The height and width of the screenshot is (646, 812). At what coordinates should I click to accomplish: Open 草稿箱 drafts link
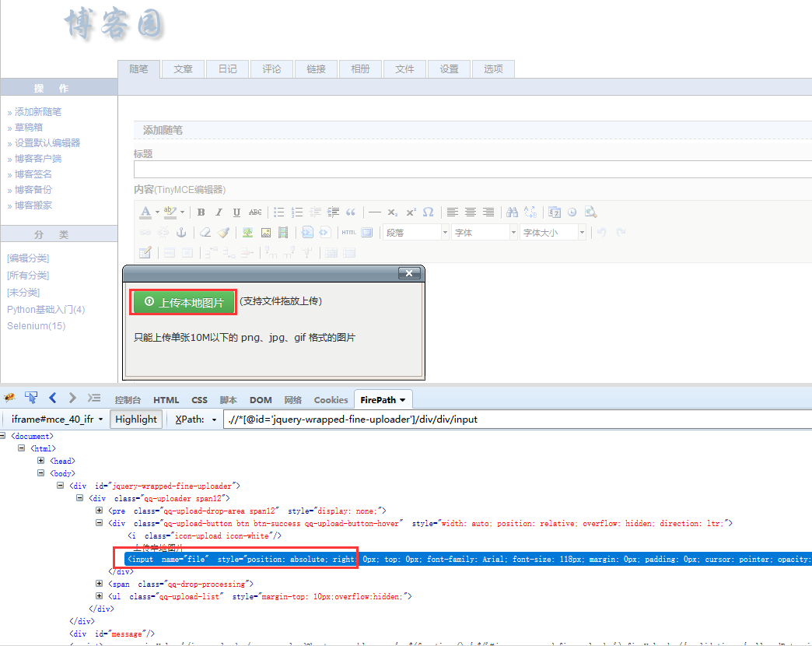click(x=29, y=128)
